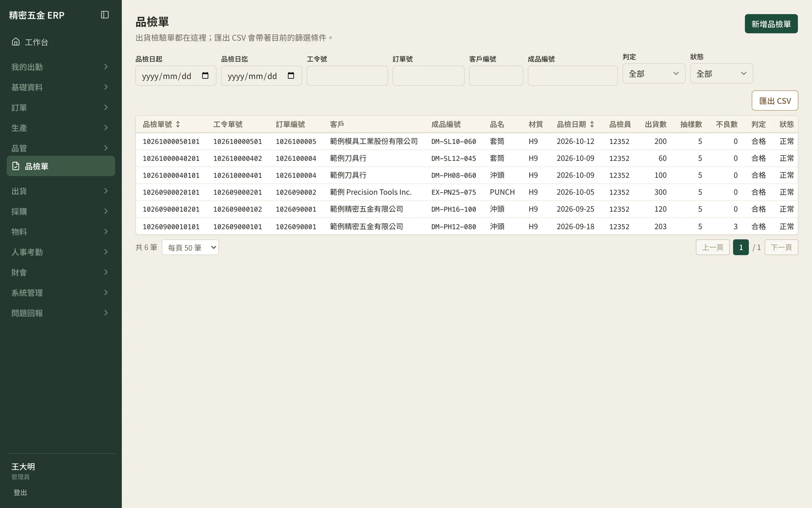Click customer 範例模具工業股份有限公司
812x508 pixels.
point(374,141)
